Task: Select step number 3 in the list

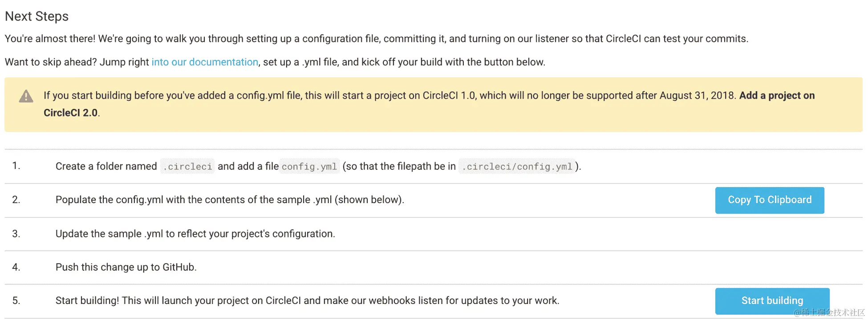Action: 16,234
